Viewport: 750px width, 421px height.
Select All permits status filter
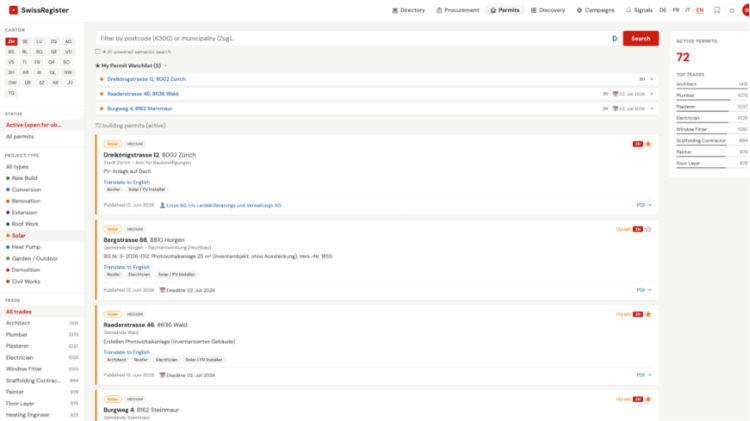coord(42,137)
